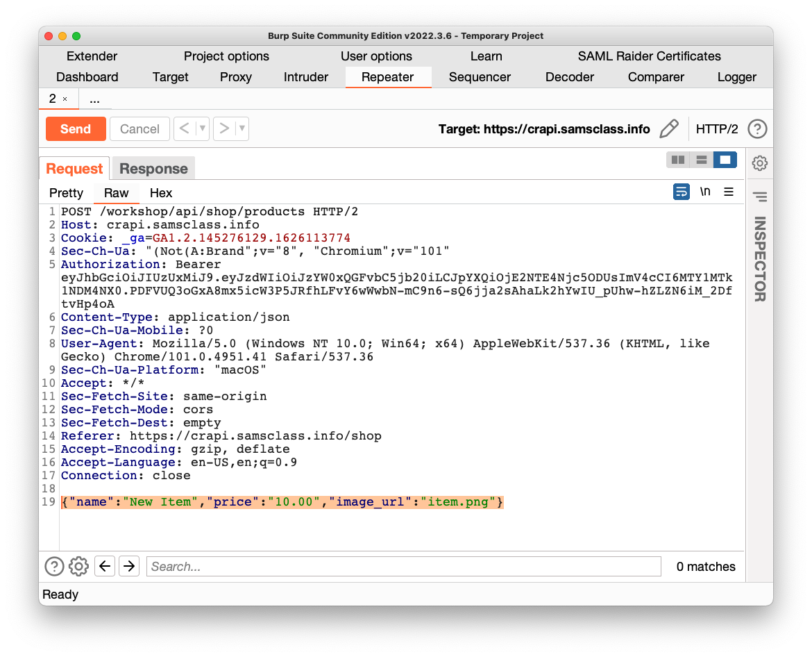Click the Cancel button
The image size is (812, 657).
tap(139, 128)
